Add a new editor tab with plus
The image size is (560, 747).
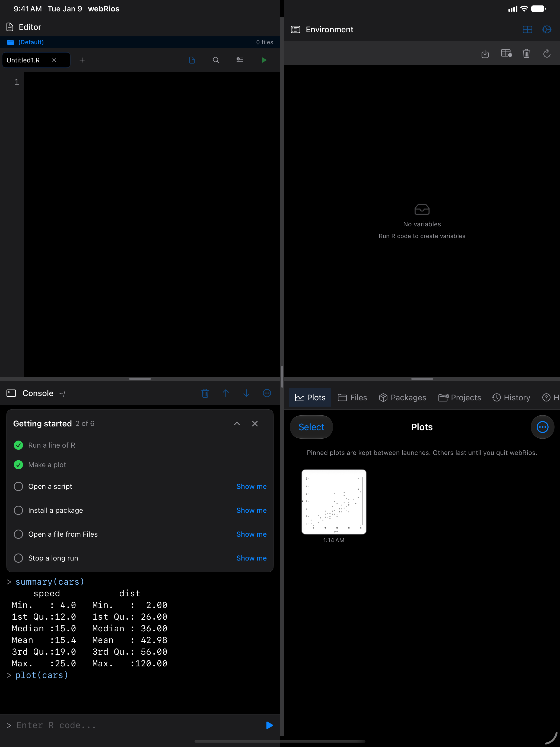tap(82, 60)
